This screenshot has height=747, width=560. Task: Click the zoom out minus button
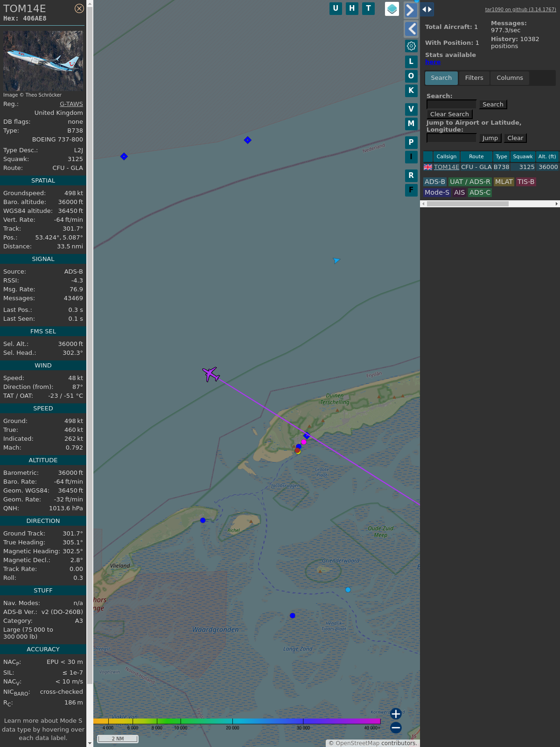click(396, 727)
